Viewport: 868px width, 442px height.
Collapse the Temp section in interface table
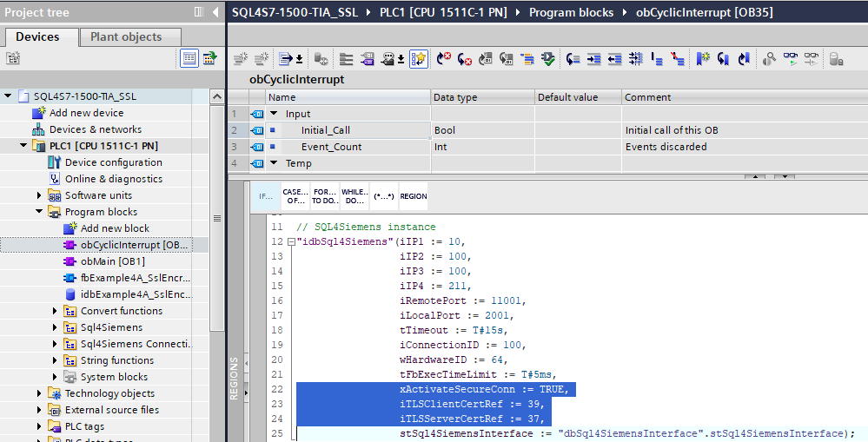coord(274,163)
